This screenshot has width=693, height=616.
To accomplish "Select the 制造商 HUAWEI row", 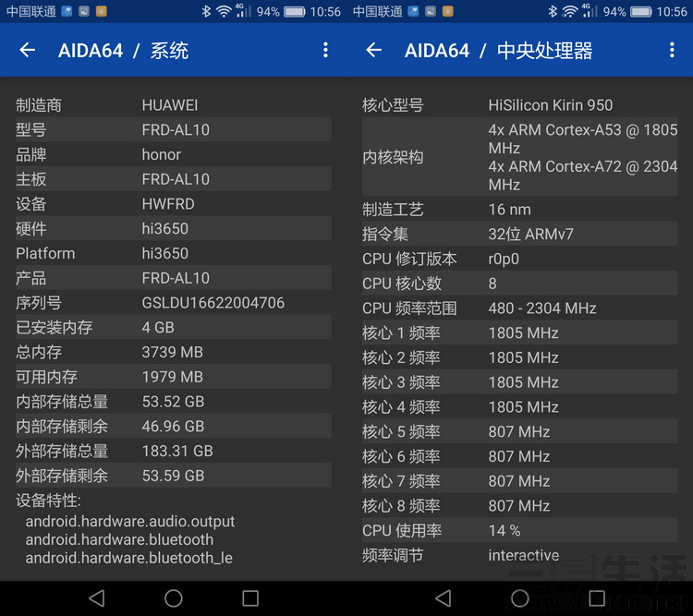I will point(174,104).
